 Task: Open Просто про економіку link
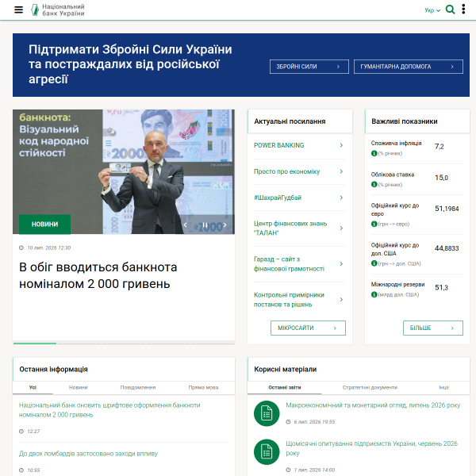coord(286,171)
